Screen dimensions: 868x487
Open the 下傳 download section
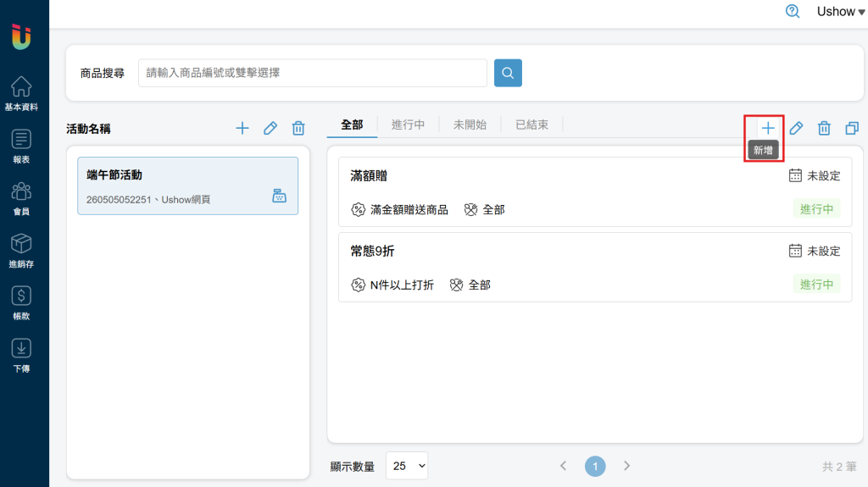(x=21, y=356)
